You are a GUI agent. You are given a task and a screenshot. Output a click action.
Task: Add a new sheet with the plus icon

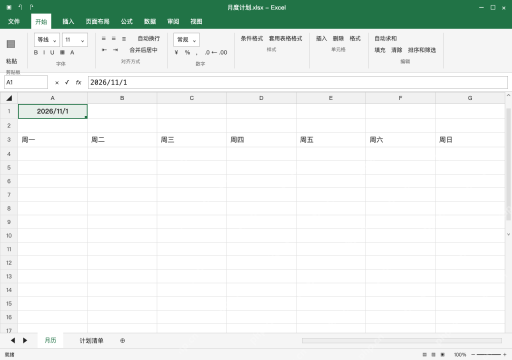click(122, 340)
